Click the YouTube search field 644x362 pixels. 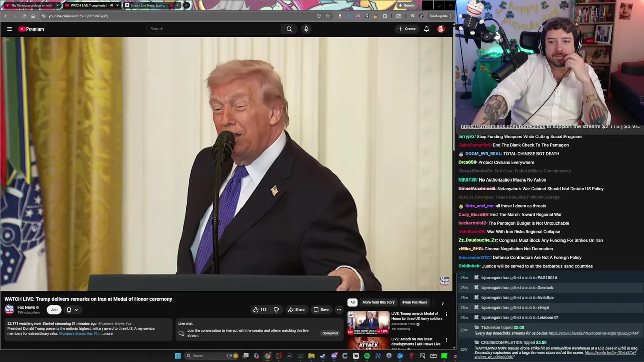(214, 29)
